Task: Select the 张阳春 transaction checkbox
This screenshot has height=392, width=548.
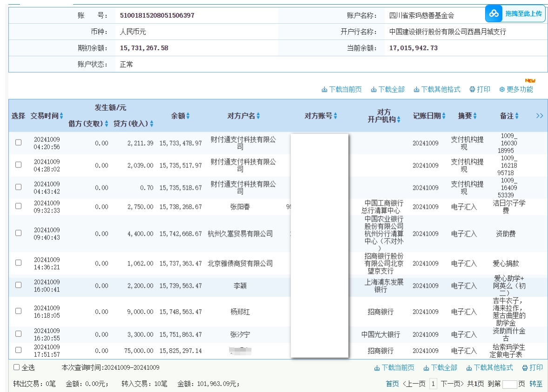Action: (19, 206)
